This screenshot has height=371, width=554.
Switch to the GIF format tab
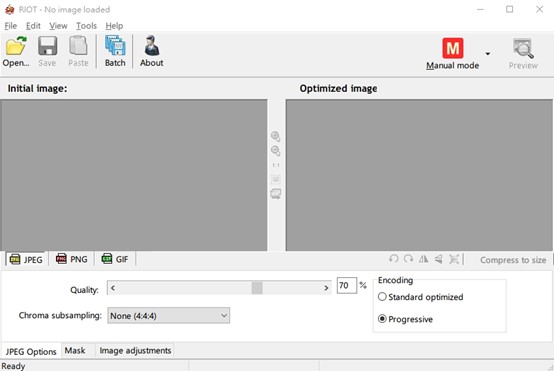114,259
